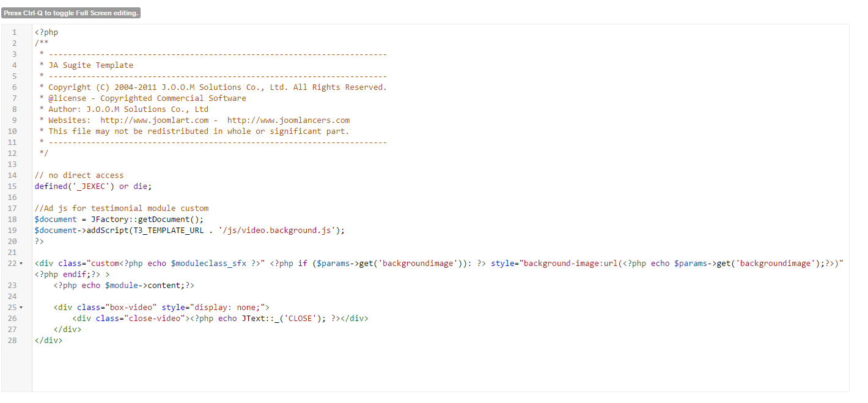Place cursor on the "JA Sugite Template" comment
This screenshot has height=403, width=868.
[90, 65]
